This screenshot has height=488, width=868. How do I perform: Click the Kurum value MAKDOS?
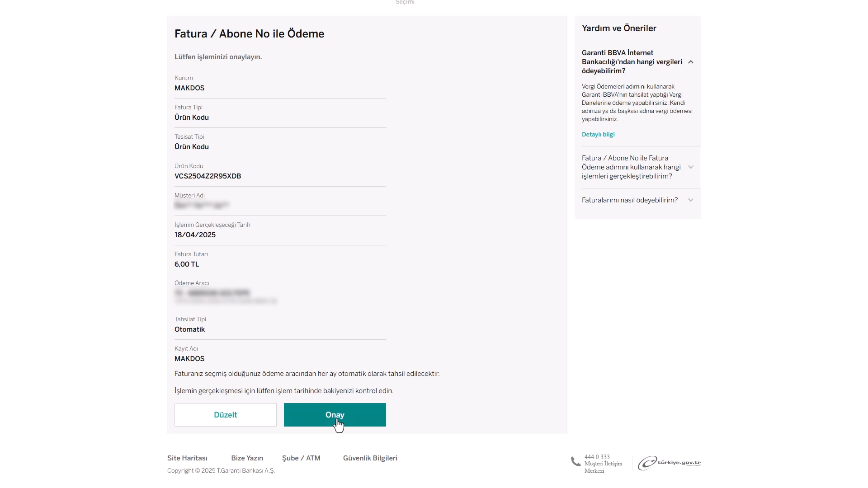point(189,88)
